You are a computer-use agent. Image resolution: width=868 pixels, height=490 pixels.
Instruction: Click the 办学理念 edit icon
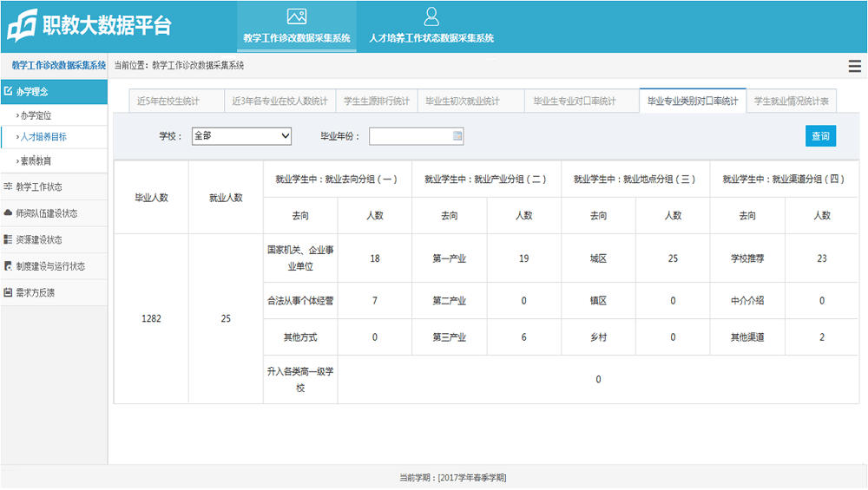tap(8, 91)
